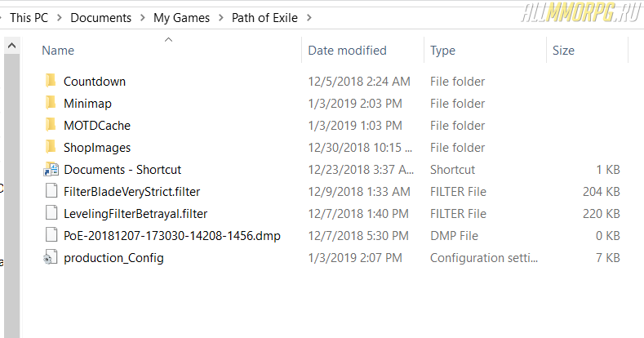Select the FilterBladeVeryStrict.filter file icon
644x338 pixels.
click(x=51, y=191)
